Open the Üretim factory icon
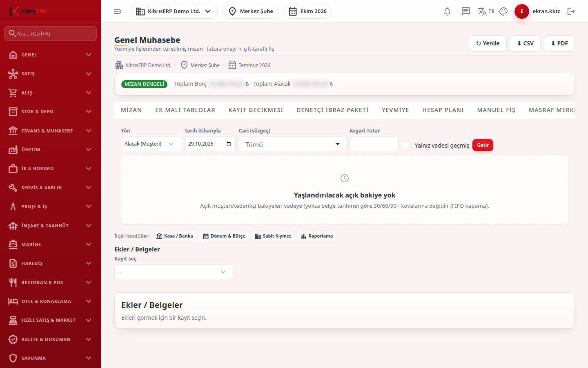This screenshot has height=368, width=588. pos(13,150)
